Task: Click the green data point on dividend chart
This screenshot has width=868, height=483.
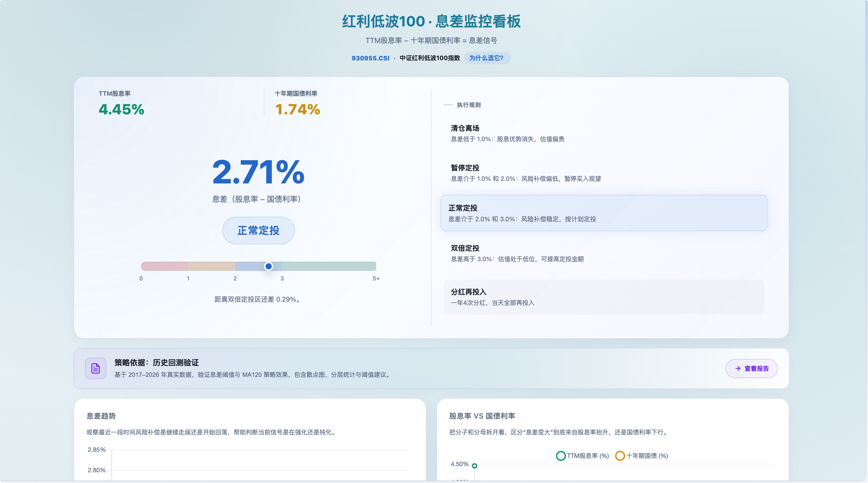Action: pyautogui.click(x=474, y=466)
